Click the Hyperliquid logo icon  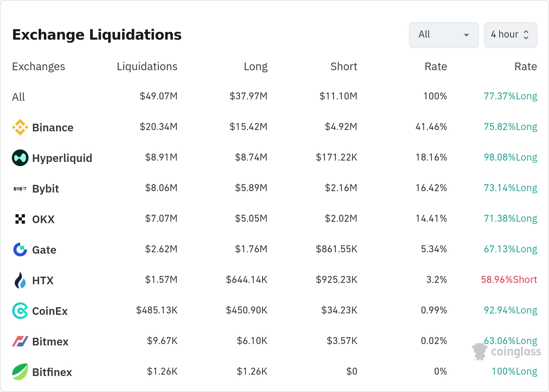click(20, 158)
